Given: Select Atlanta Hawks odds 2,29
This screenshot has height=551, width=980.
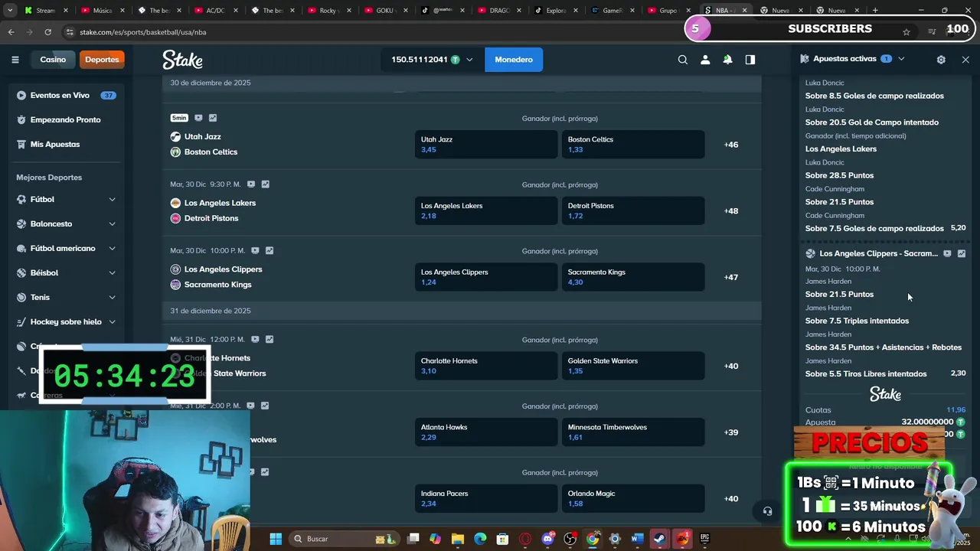Looking at the screenshot, I should click(486, 432).
